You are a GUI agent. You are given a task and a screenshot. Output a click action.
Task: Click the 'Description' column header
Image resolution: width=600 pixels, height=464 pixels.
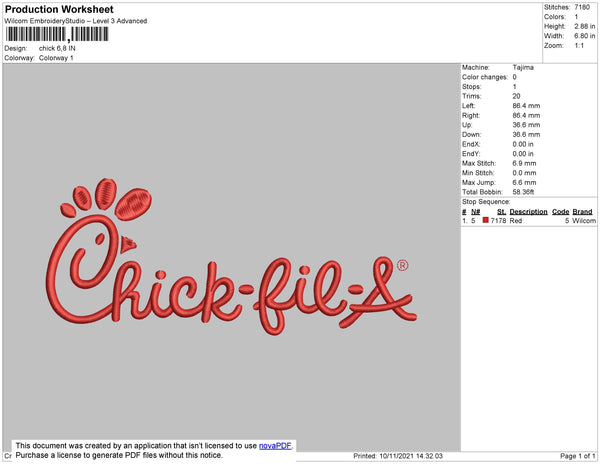tap(528, 212)
